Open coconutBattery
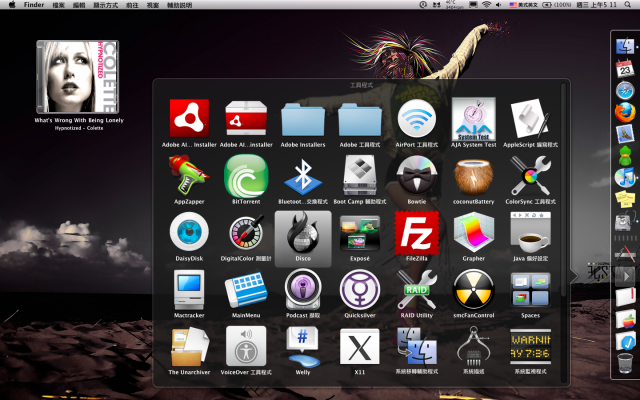The width and height of the screenshot is (640, 400). [473, 176]
